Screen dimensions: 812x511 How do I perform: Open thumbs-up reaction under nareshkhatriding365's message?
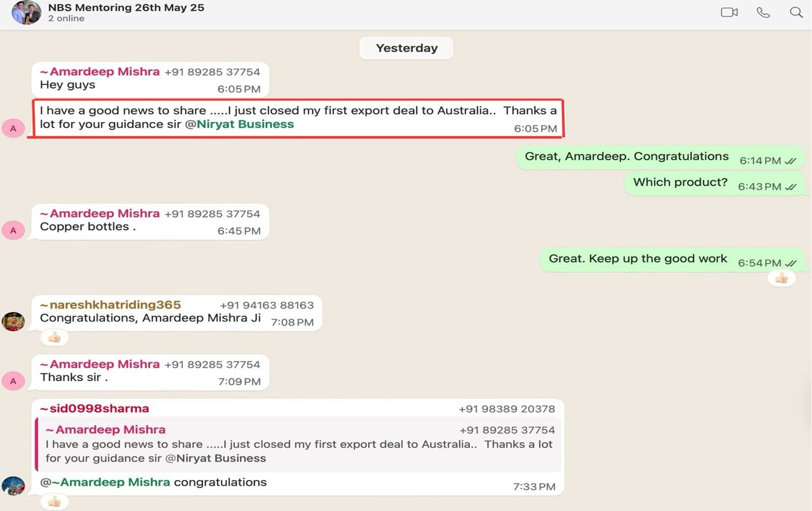click(54, 337)
